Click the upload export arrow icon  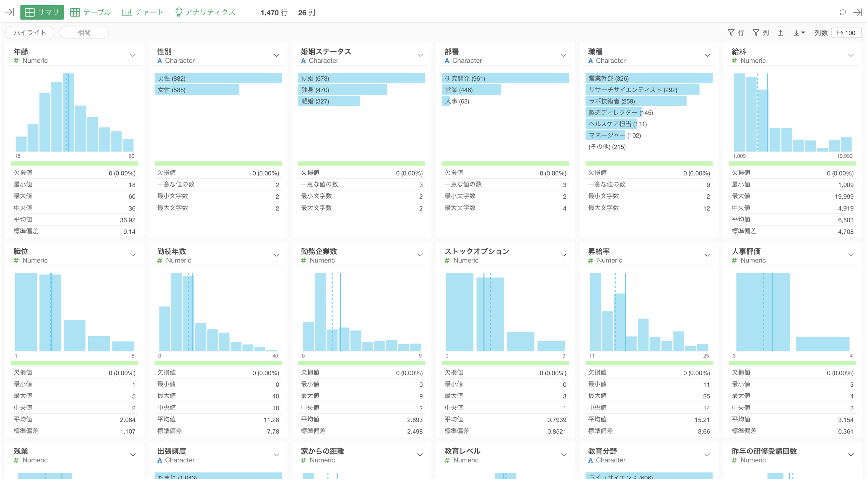coord(780,33)
